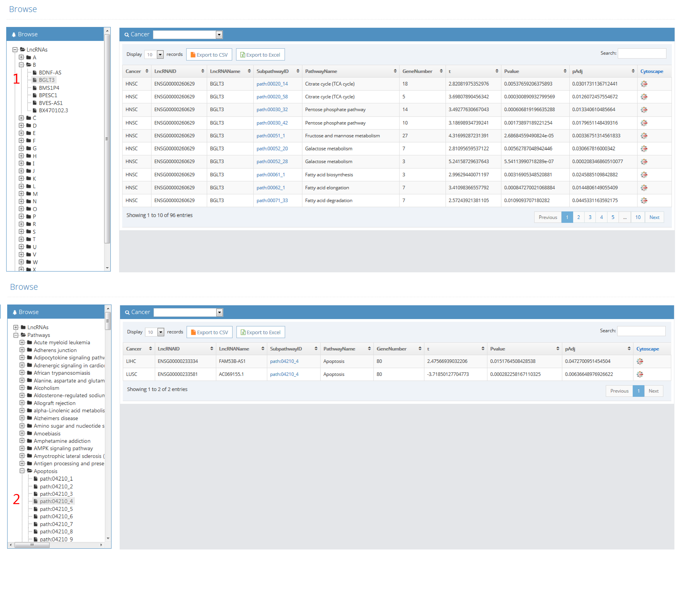This screenshot has height=616, width=681.
Task: Open the path:00052_28 subpathway link
Action: click(272, 161)
